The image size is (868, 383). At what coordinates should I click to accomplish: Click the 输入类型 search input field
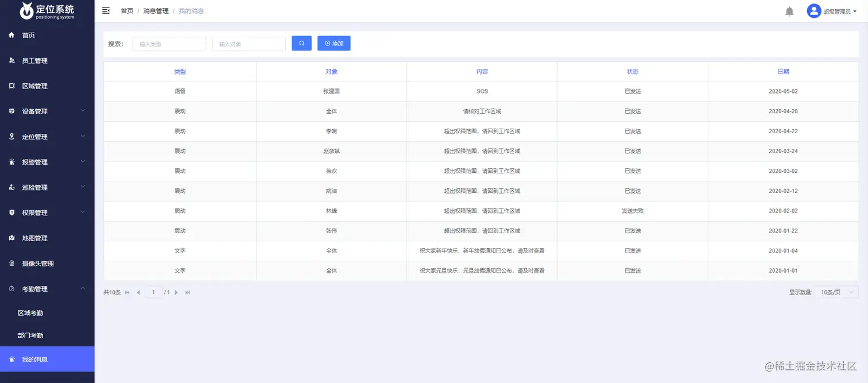[x=169, y=43]
